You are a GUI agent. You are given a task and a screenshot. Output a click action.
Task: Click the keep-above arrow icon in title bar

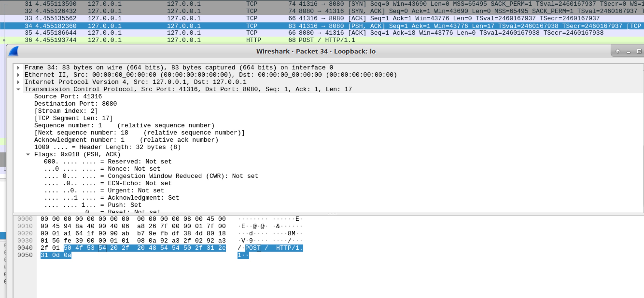click(618, 51)
